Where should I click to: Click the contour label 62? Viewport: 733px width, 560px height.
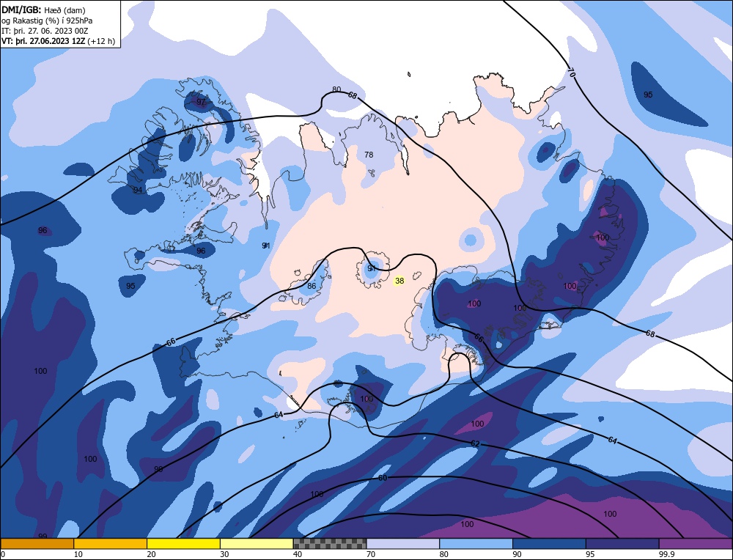tap(475, 443)
